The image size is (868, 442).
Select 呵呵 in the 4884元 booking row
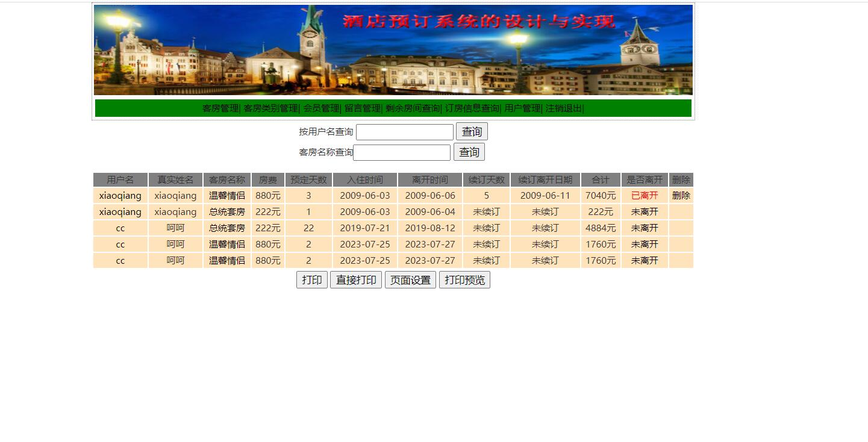[175, 228]
